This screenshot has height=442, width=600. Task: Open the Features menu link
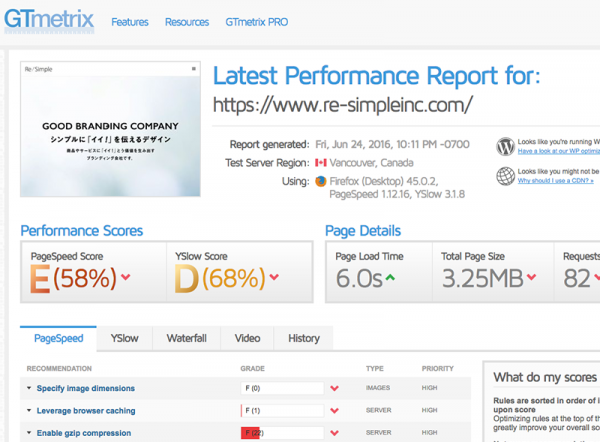[130, 22]
